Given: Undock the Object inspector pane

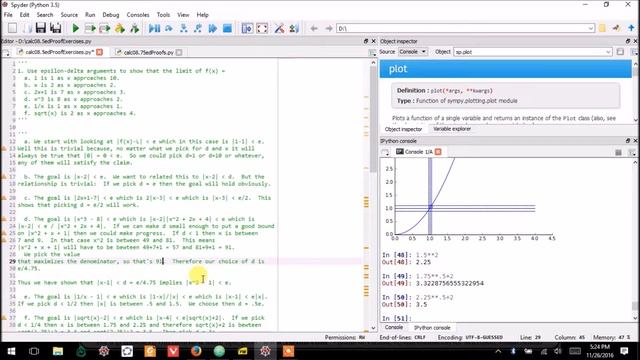Looking at the screenshot, I should click(628, 41).
